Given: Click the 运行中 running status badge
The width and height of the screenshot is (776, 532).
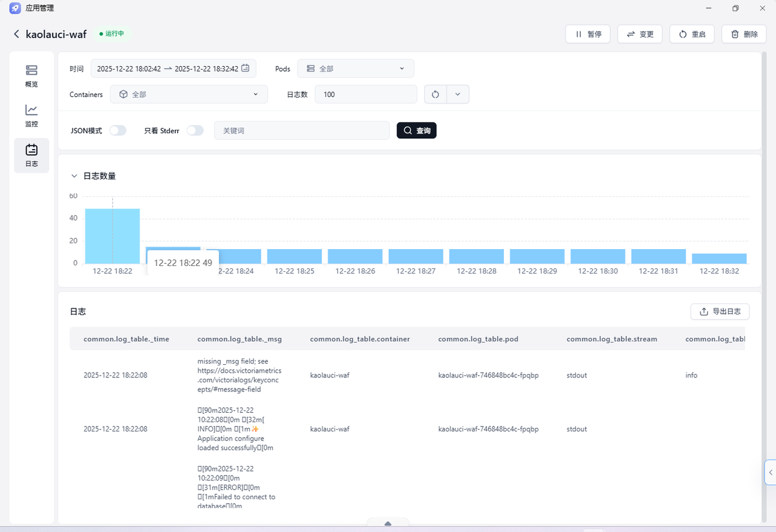Looking at the screenshot, I should [112, 34].
